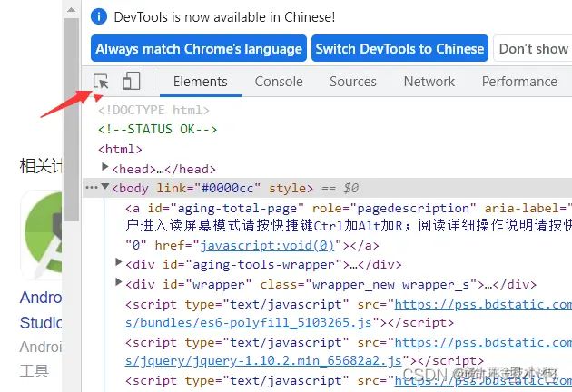Open the first pss.bdstatic.com script URL
The height and width of the screenshot is (392, 572).
(x=483, y=304)
